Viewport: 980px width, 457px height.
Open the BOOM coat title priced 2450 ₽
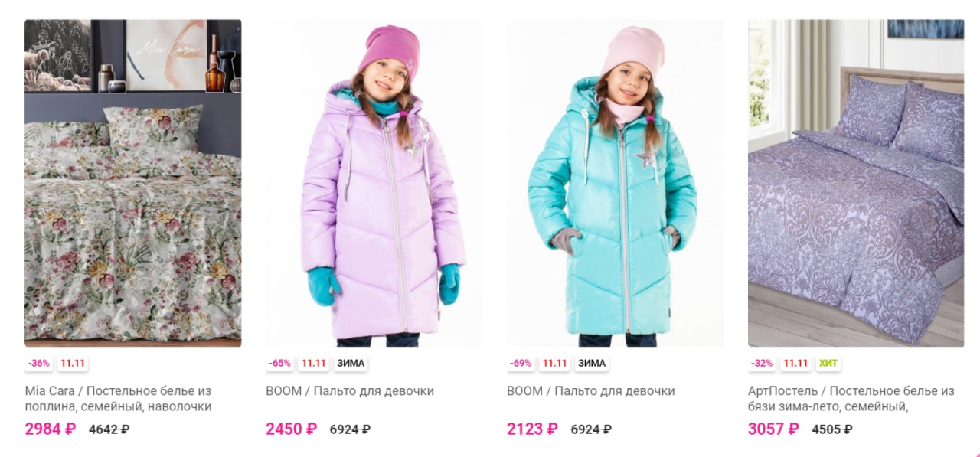click(x=350, y=391)
